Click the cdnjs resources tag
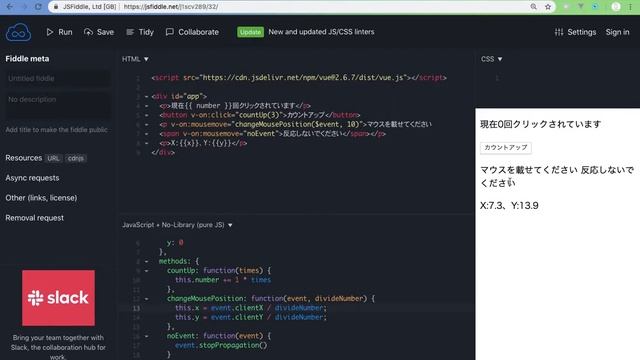The image size is (640, 360). coord(76,158)
